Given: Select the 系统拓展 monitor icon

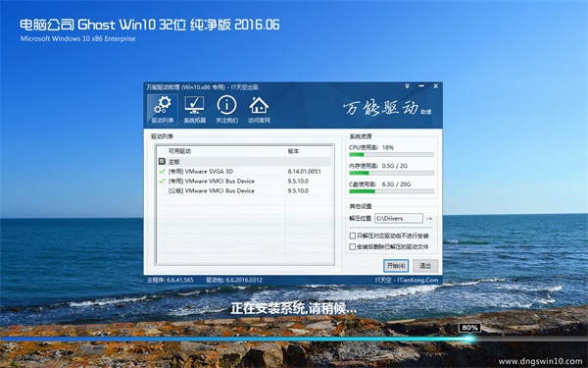Looking at the screenshot, I should [195, 109].
